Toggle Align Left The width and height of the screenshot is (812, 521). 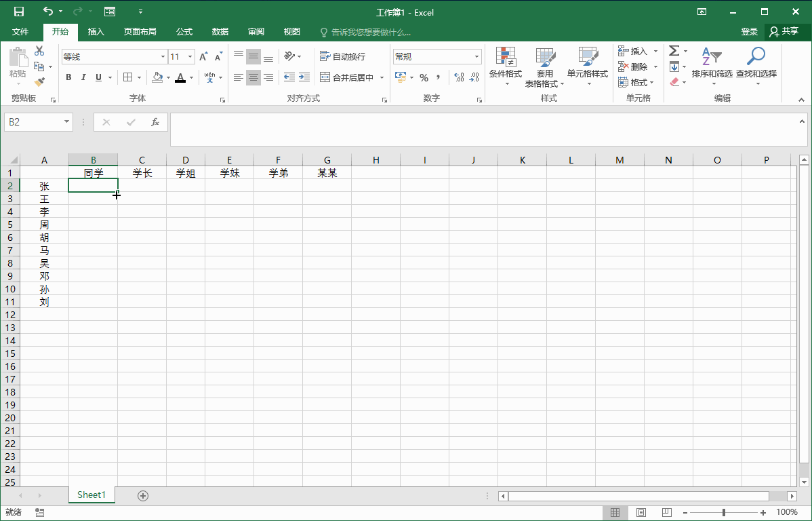238,77
